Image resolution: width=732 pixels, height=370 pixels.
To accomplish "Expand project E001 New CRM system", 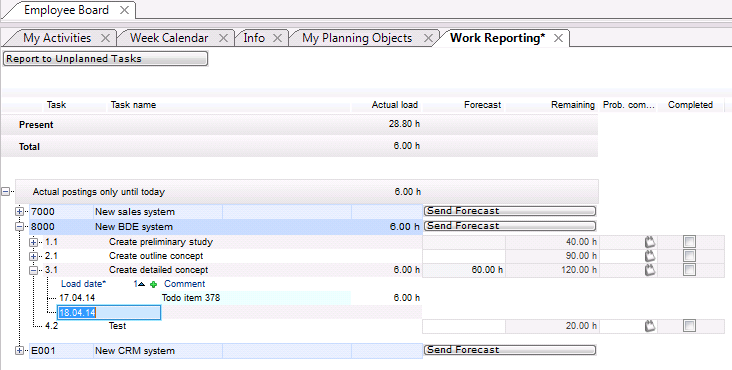I will pos(19,351).
